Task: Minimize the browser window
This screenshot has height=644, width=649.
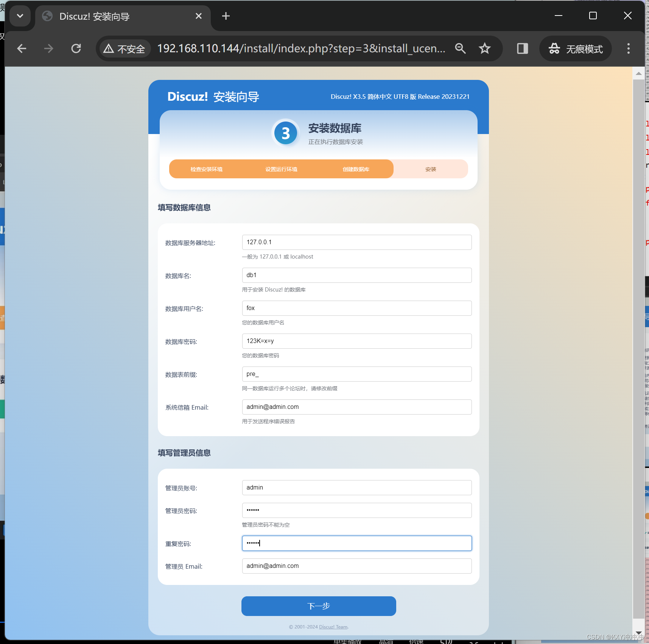Action: tap(559, 16)
